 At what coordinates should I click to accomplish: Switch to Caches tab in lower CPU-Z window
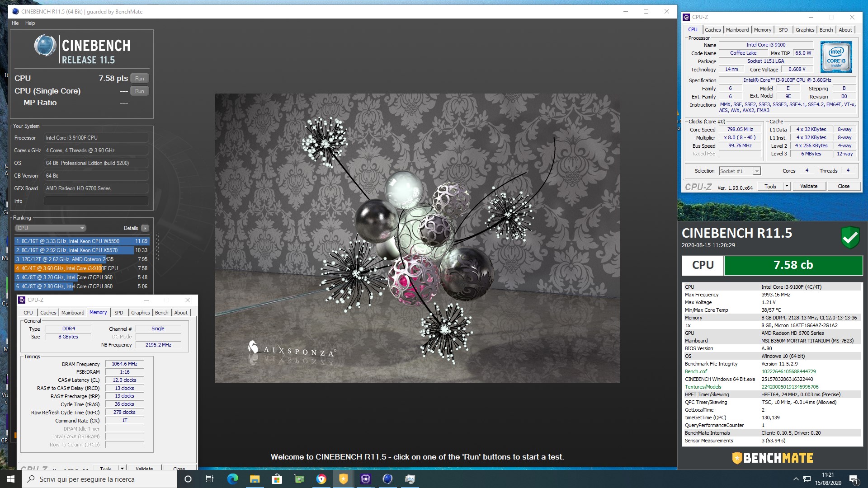click(48, 313)
